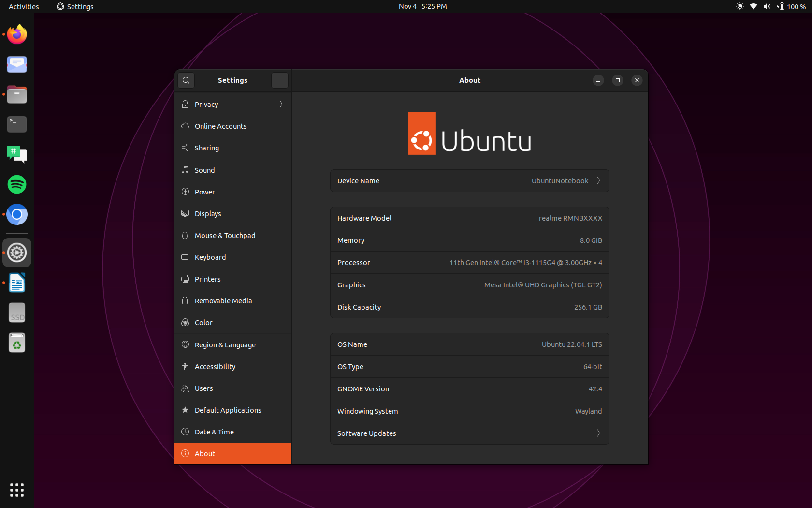Go to Accessibility settings
The width and height of the screenshot is (812, 508).
coord(215,367)
